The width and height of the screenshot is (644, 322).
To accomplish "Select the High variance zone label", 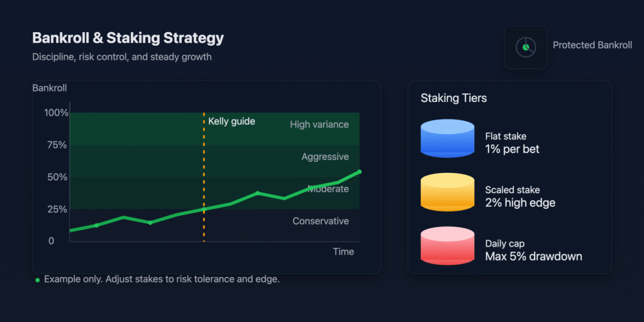I will point(319,125).
